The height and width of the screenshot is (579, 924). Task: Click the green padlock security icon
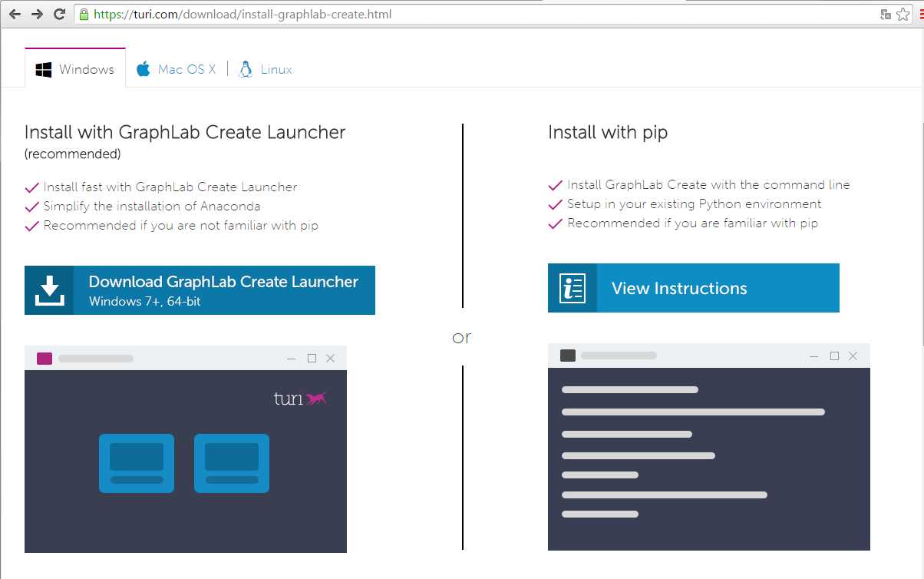tap(84, 14)
